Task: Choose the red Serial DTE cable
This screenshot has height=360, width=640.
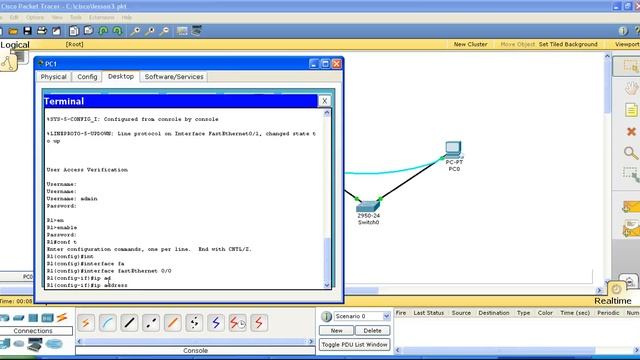Action: (x=259, y=323)
